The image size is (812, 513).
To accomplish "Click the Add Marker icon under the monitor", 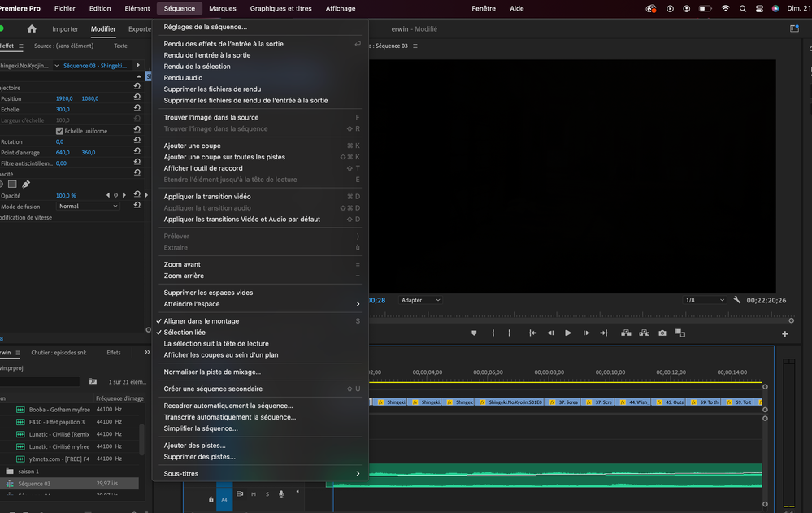I will point(474,333).
